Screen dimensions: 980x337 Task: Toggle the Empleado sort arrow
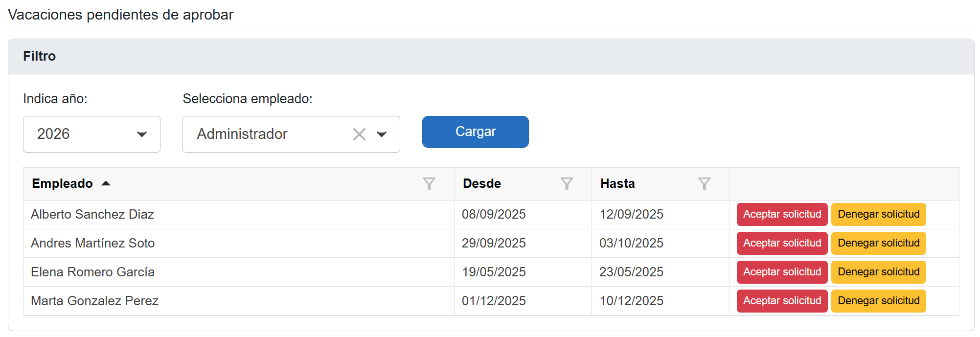tap(106, 183)
